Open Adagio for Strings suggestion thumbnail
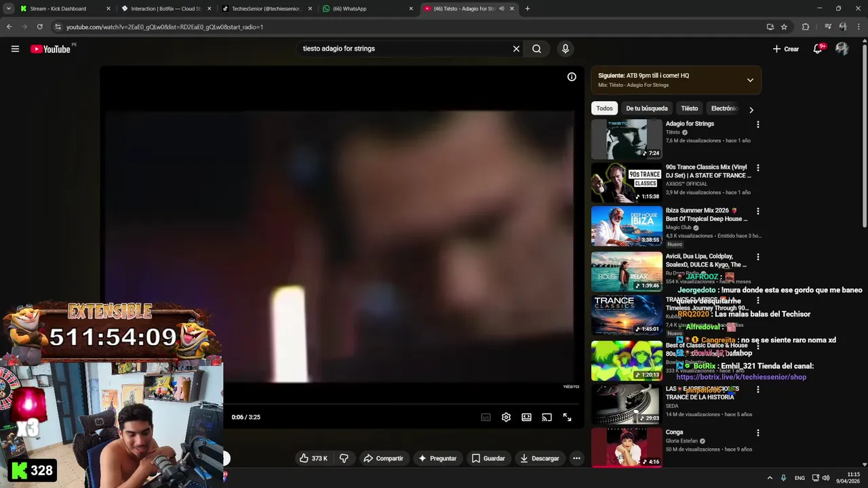 pyautogui.click(x=627, y=139)
